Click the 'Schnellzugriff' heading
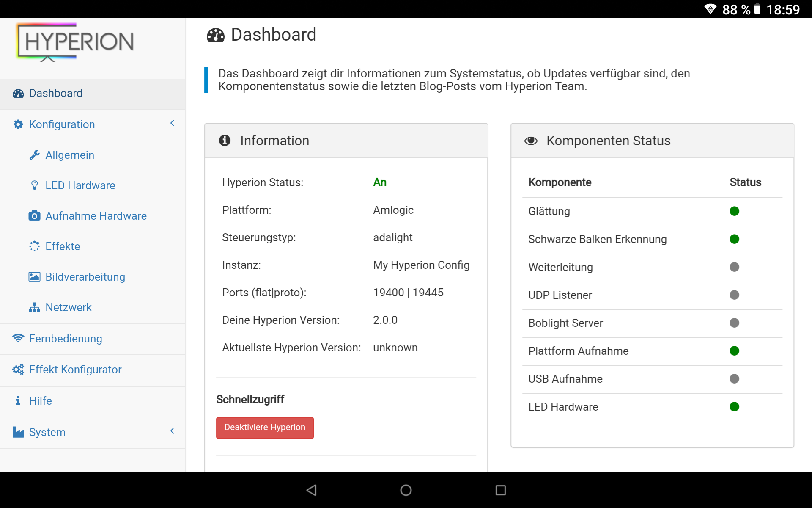812x508 pixels. coord(250,400)
